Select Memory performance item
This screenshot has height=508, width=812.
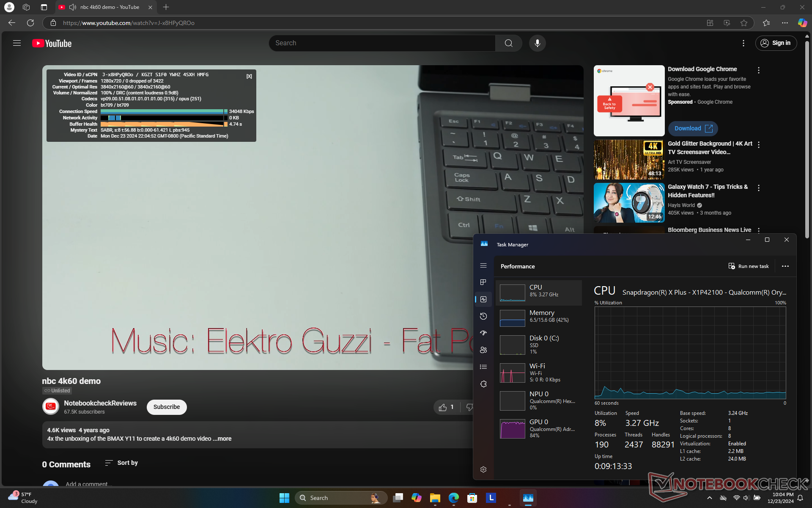538,317
